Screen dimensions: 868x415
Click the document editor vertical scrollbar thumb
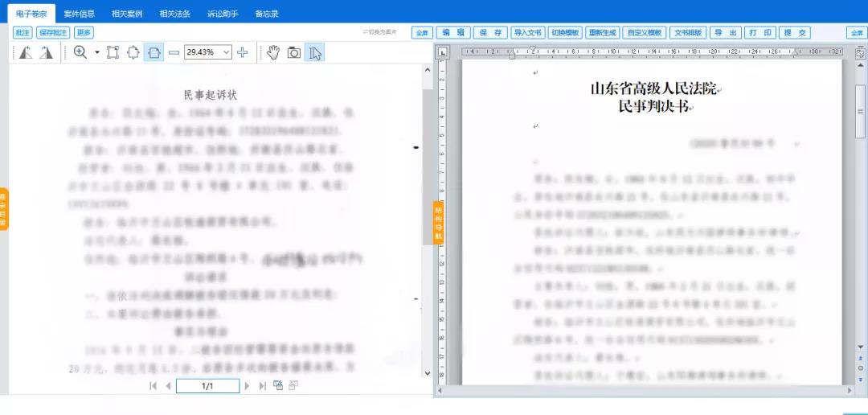tap(860, 111)
